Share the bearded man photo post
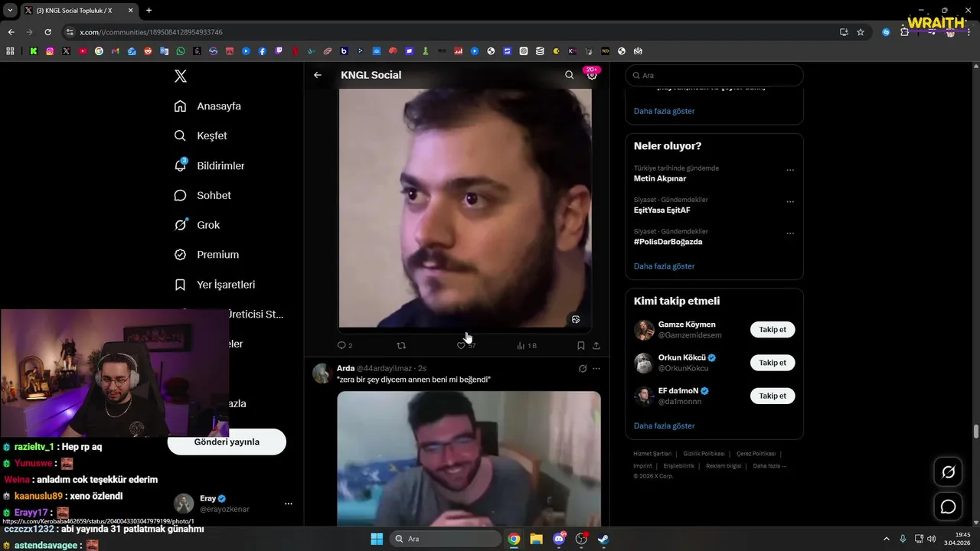The height and width of the screenshot is (551, 980). [x=596, y=345]
